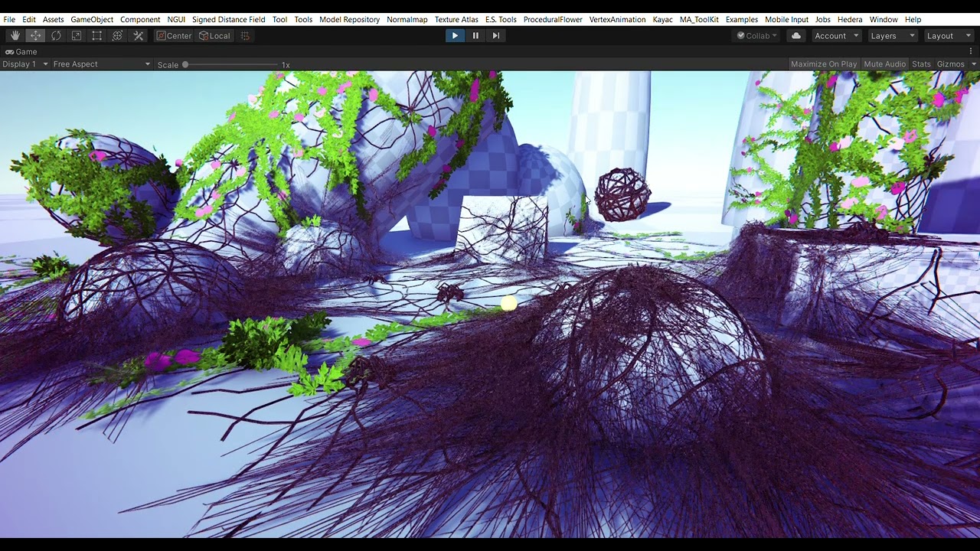This screenshot has width=980, height=551.
Task: Toggle Mute Audio
Action: click(x=885, y=64)
